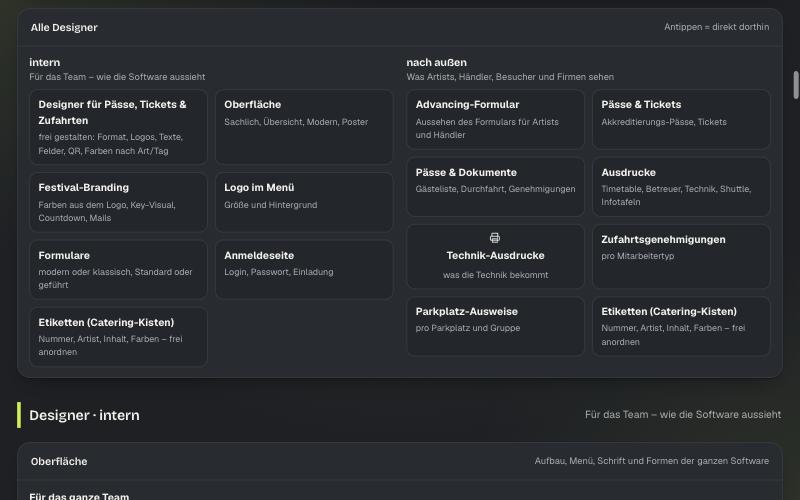Open the Zufahrtsgenehmigungen card

click(x=681, y=257)
